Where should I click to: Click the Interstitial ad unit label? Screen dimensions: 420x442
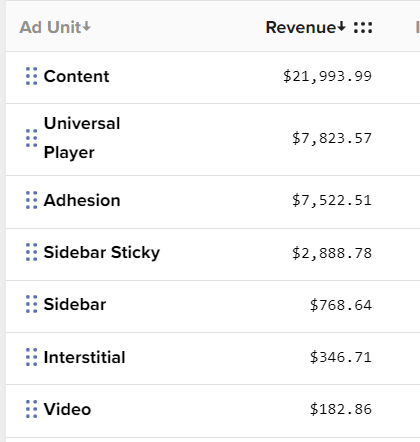84,357
